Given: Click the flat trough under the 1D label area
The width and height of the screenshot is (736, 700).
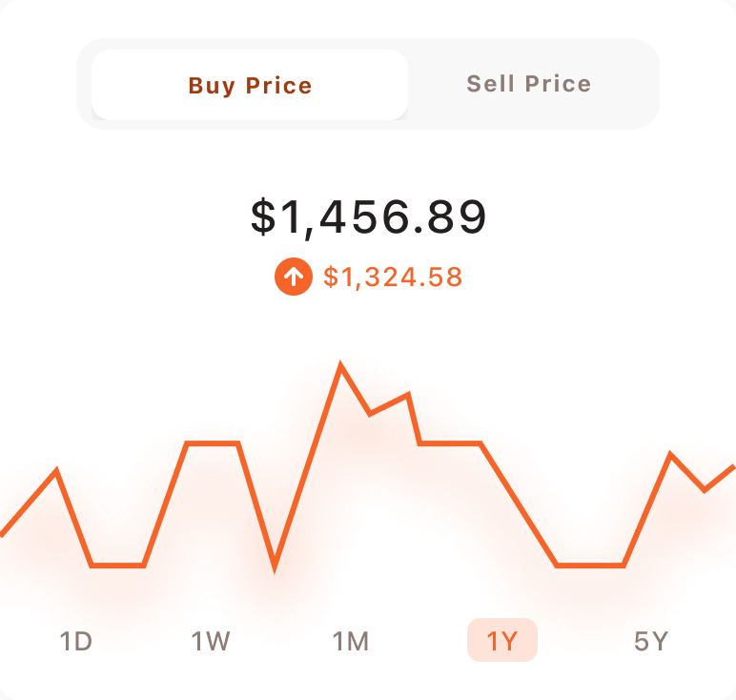Looking at the screenshot, I should click(118, 566).
